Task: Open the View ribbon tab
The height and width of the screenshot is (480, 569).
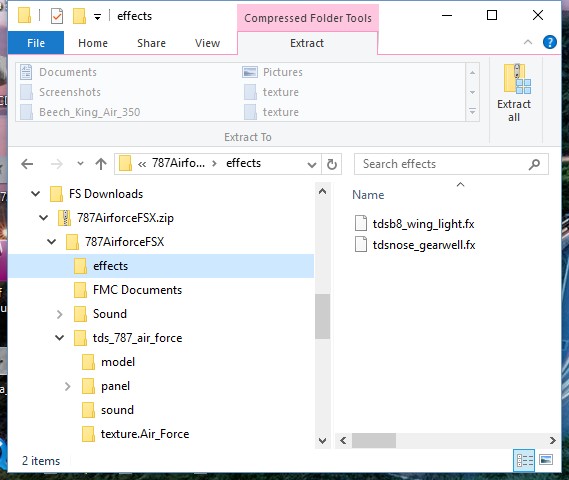Action: point(207,43)
